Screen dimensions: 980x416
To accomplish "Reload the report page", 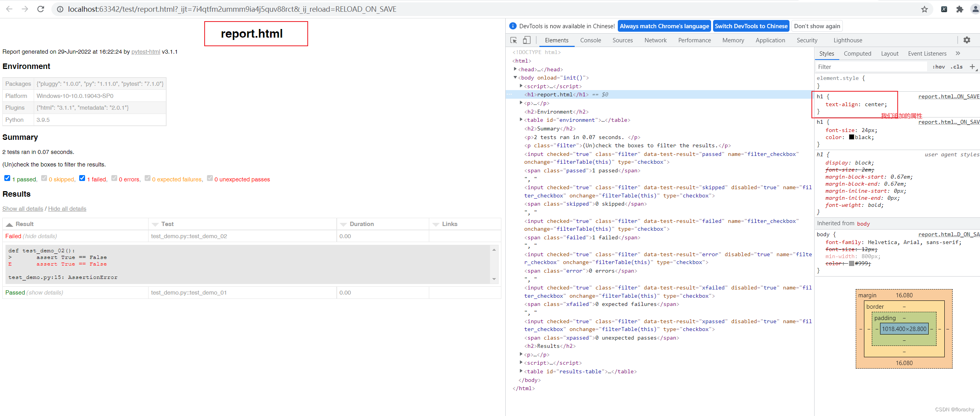I will click(x=41, y=9).
